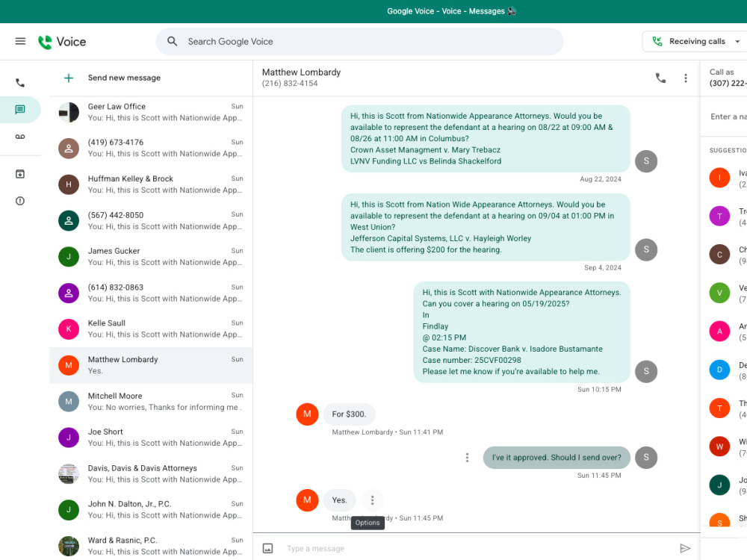Open Huffman Kelley & Brock conversation
The height and width of the screenshot is (560, 747).
tap(151, 184)
